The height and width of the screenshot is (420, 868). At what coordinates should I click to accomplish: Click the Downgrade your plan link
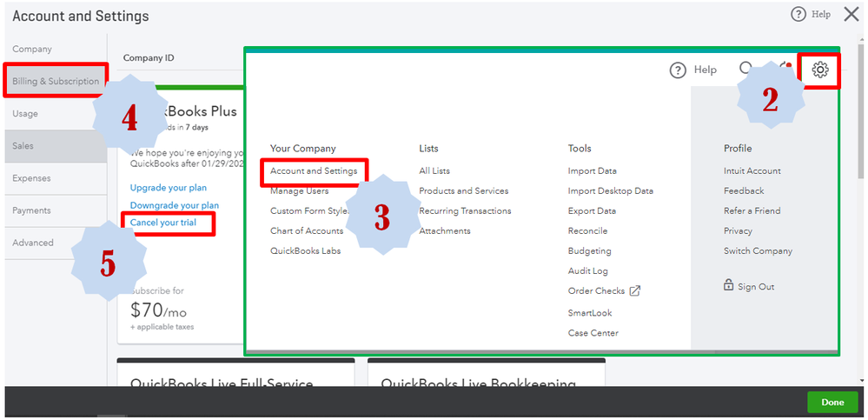click(175, 205)
